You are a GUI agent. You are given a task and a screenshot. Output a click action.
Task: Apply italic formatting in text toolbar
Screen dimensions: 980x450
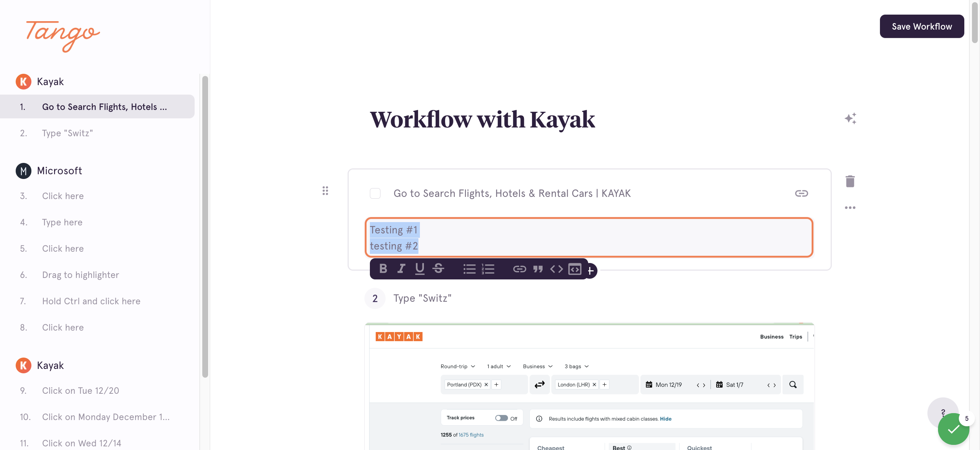coord(401,269)
